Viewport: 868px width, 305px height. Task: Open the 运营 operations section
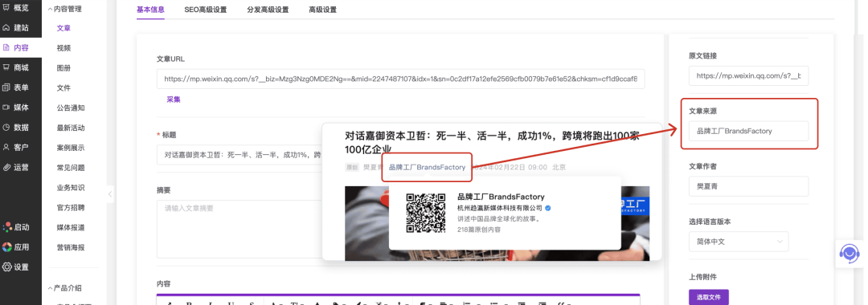tap(15, 167)
